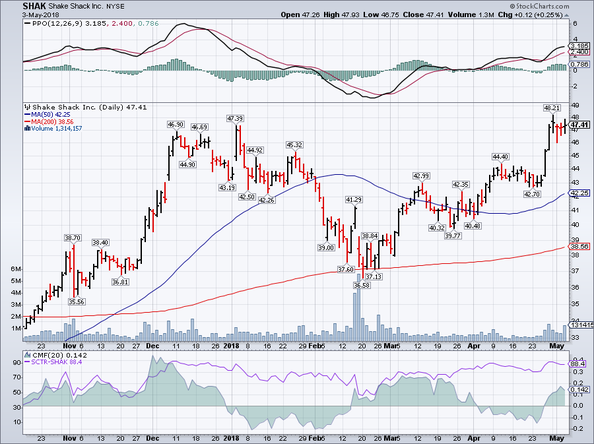Screen dimensions: 594x444
Task: Click the 47.39 peak price label
Action: click(x=234, y=119)
